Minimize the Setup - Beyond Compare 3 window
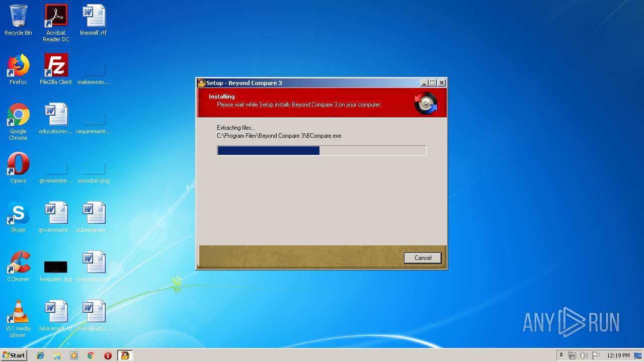 pos(424,83)
